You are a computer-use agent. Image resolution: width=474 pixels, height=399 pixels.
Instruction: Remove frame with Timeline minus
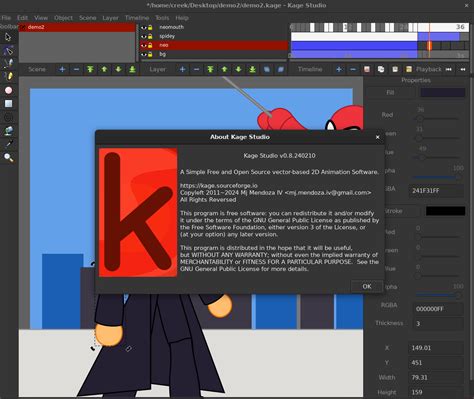(353, 69)
